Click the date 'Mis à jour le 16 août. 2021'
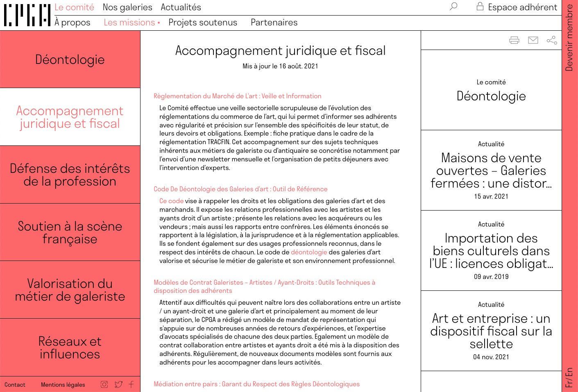The image size is (578, 392). click(x=280, y=66)
